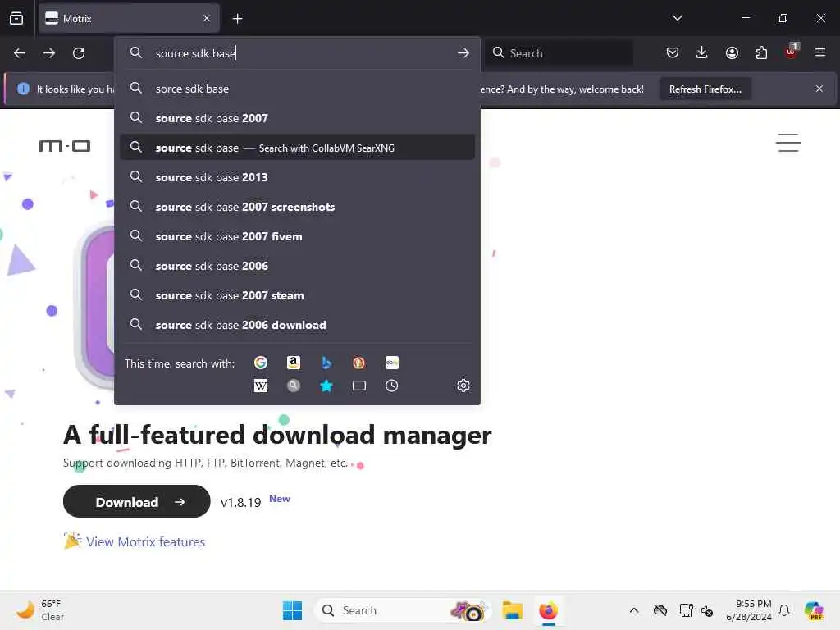The height and width of the screenshot is (630, 840).
Task: Choose suggestion "source sdk base 2007 screenshots"
Action: [297, 206]
